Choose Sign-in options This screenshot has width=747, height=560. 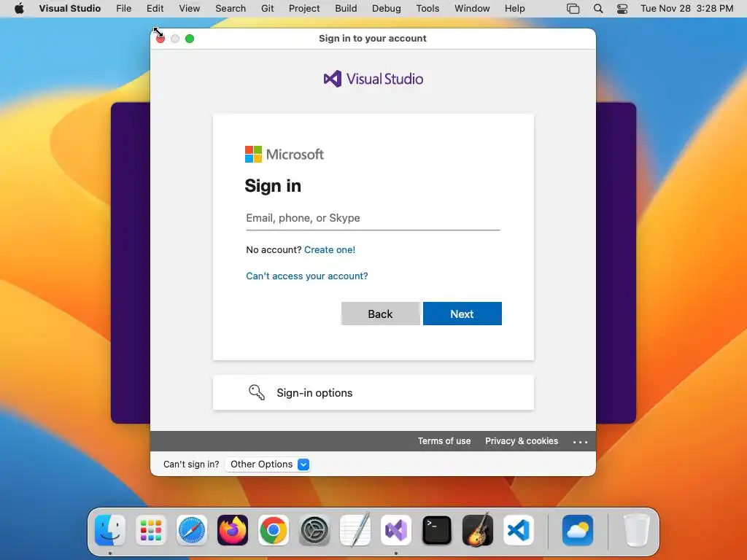tap(373, 392)
